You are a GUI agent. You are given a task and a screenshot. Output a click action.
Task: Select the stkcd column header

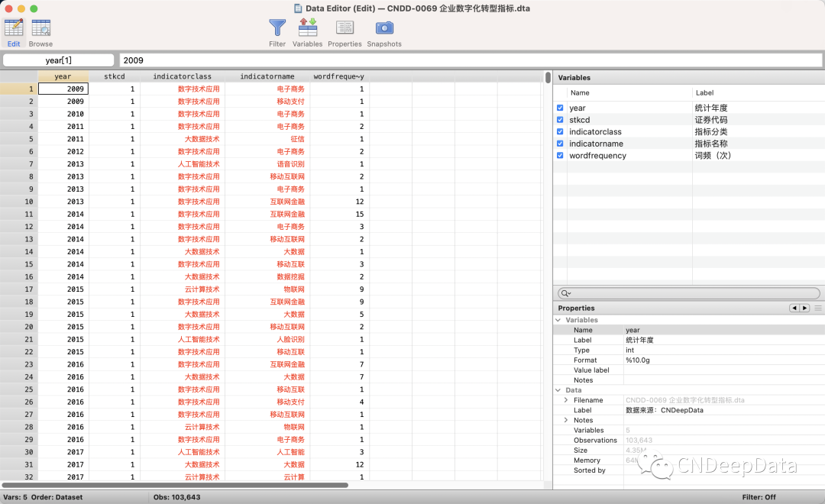point(114,76)
